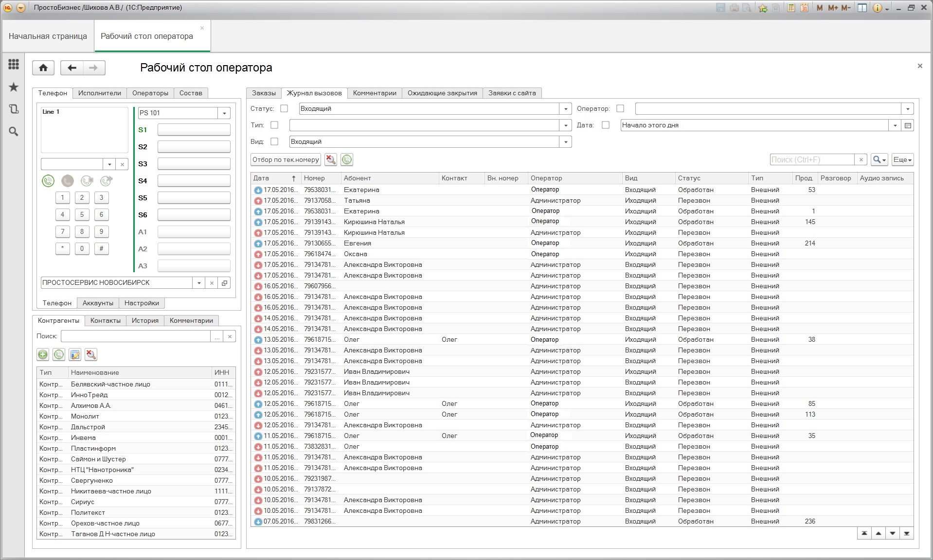Expand the PS 101 dropdown

click(x=224, y=113)
